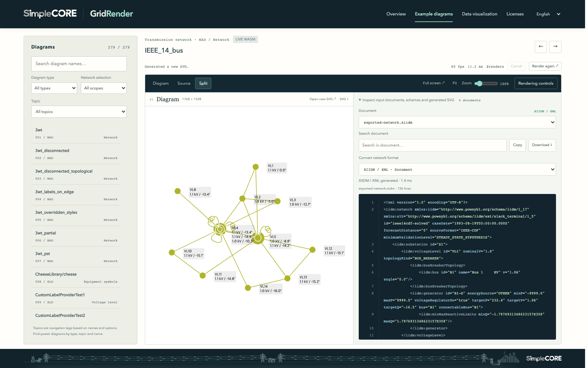
Task: Select the VL12 node in the diagram
Action: [x=312, y=250]
